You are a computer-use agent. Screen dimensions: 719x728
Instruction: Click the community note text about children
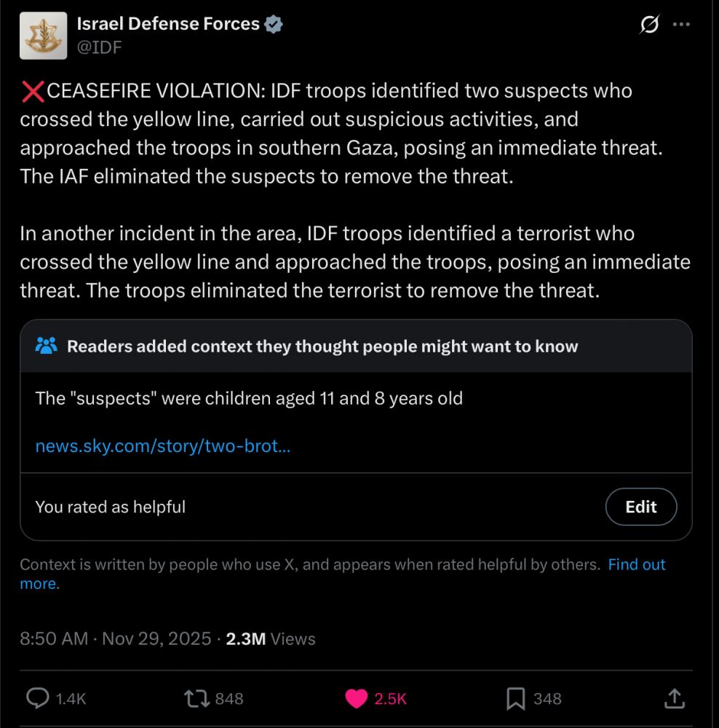(x=249, y=398)
